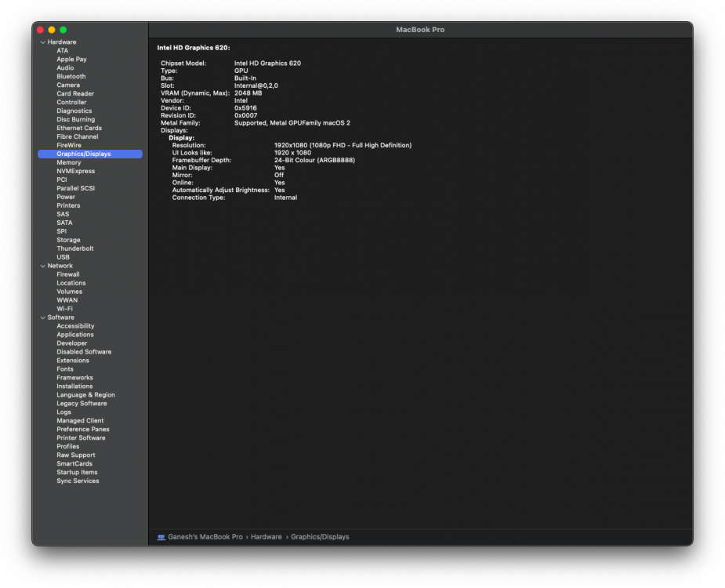Screen dimensions: 725x588
Task: Select SmartCards in the sidebar
Action: point(74,464)
